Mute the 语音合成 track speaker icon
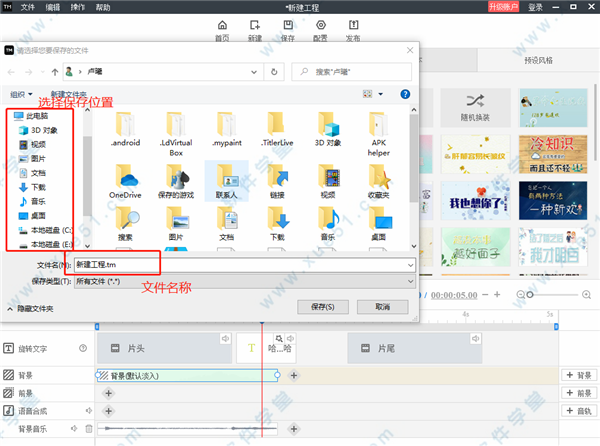The image size is (600, 446). pyautogui.click(x=88, y=411)
